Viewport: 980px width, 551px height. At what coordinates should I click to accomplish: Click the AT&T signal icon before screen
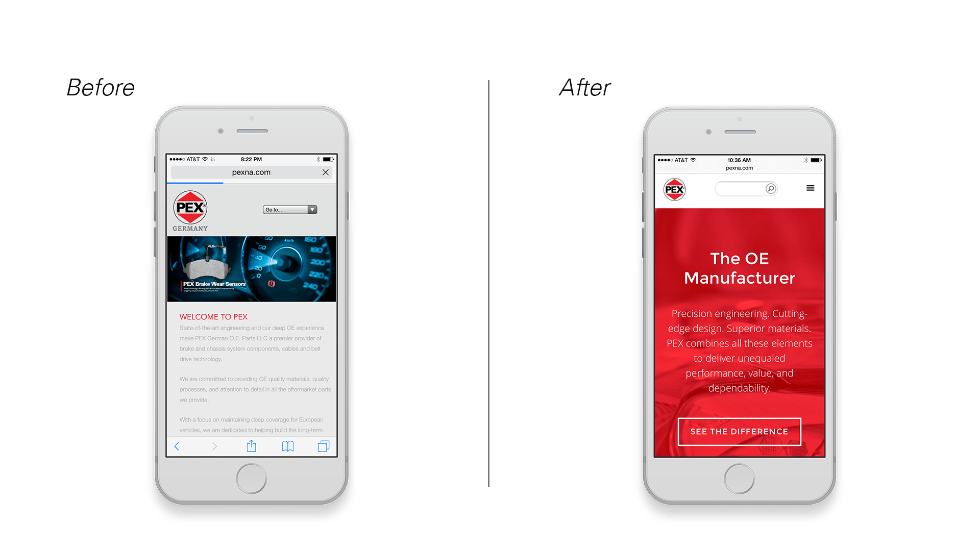(x=179, y=160)
